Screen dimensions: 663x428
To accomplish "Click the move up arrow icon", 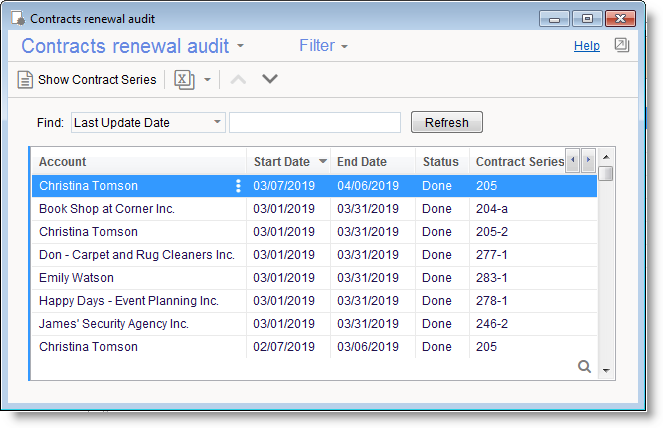I will (238, 80).
